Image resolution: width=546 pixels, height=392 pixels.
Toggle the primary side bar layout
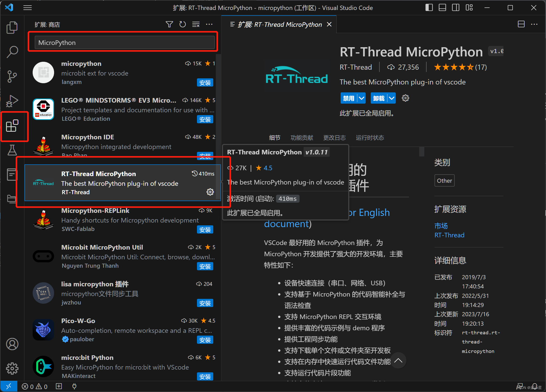point(429,8)
